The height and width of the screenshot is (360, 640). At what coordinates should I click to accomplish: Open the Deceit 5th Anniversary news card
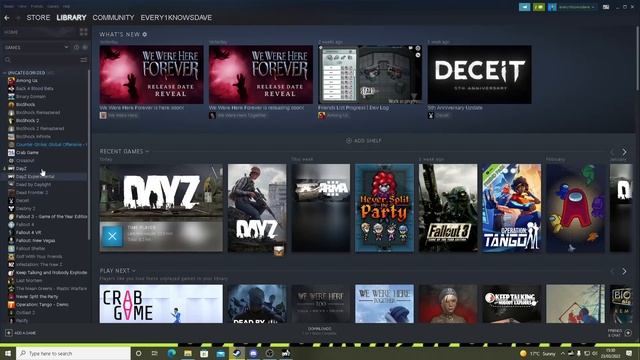coord(480,74)
